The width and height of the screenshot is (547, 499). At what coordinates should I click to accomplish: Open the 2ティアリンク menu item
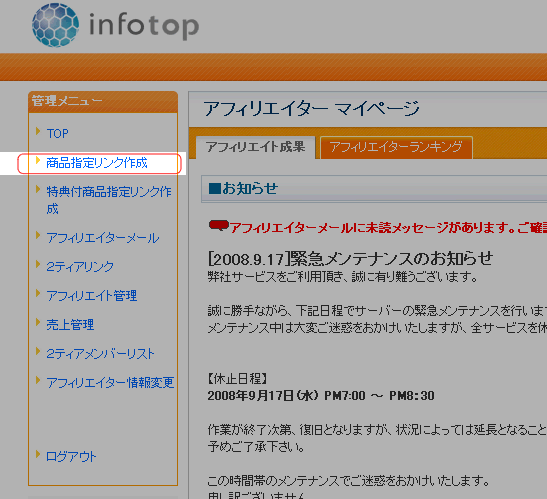point(80,267)
